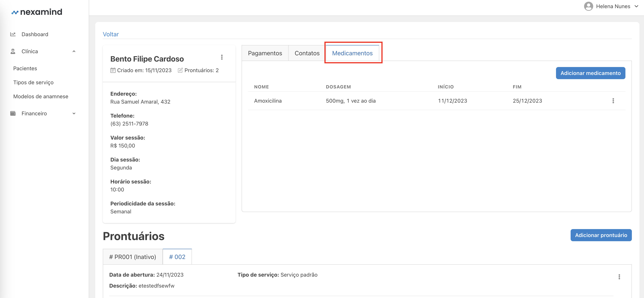This screenshot has height=298, width=644.
Task: Click the 500mg, 1 vez ao dia dosage
Action: [350, 101]
